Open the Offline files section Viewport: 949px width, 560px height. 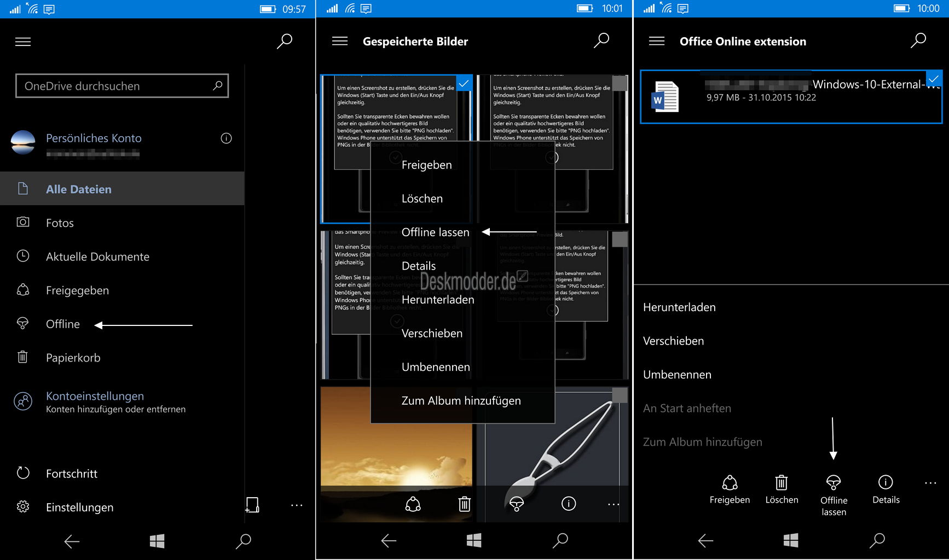122,324
